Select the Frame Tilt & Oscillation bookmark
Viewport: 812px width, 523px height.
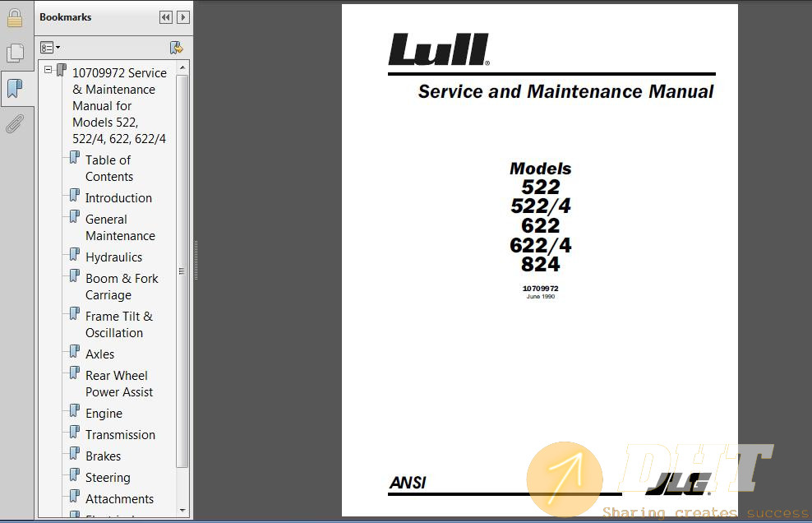[x=119, y=325]
